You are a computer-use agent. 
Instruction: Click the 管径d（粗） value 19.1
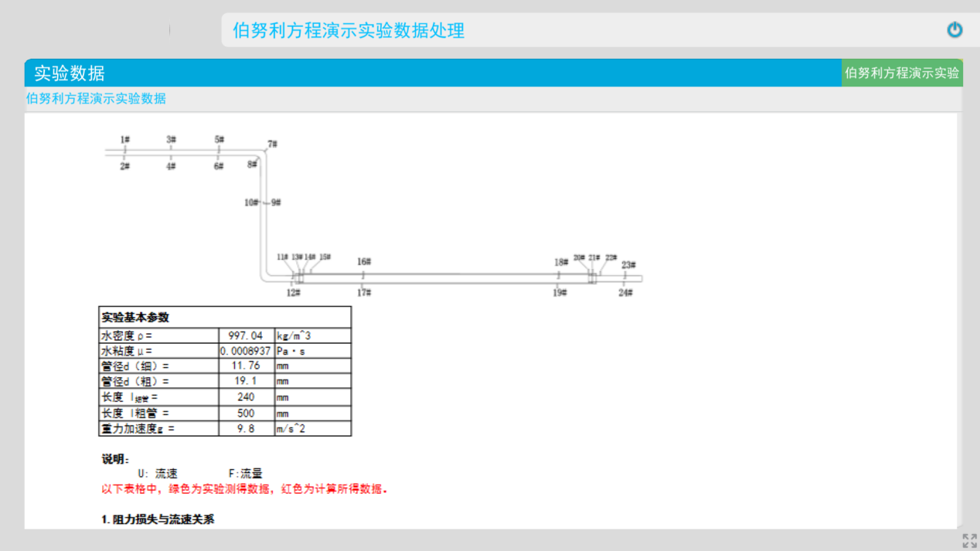(244, 381)
